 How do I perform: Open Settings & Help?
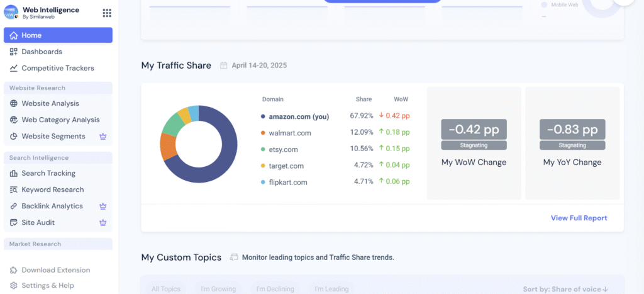(48, 285)
